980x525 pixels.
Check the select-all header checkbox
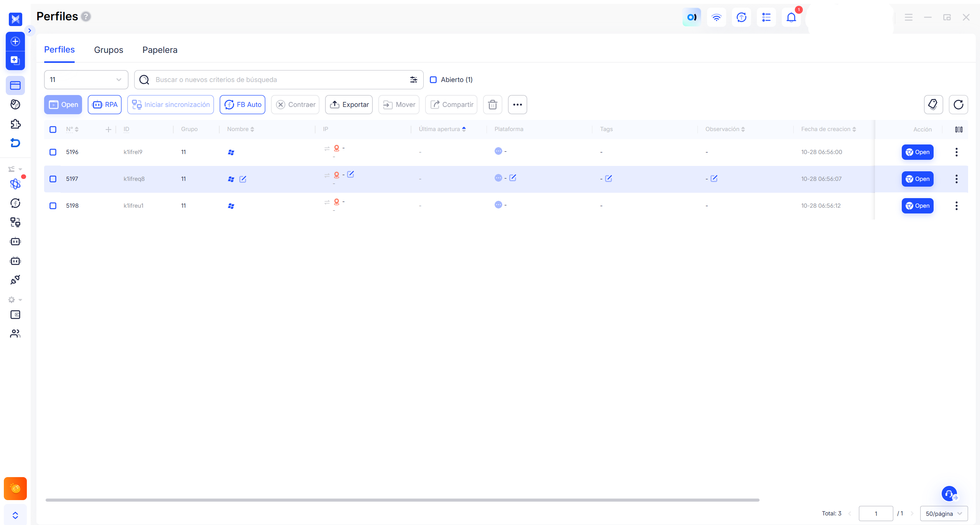point(53,130)
